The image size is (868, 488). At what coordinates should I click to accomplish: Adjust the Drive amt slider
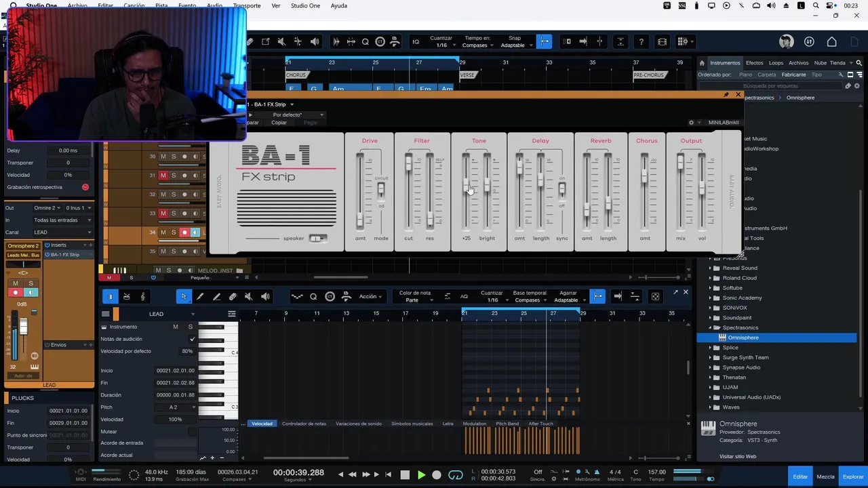coord(360,218)
